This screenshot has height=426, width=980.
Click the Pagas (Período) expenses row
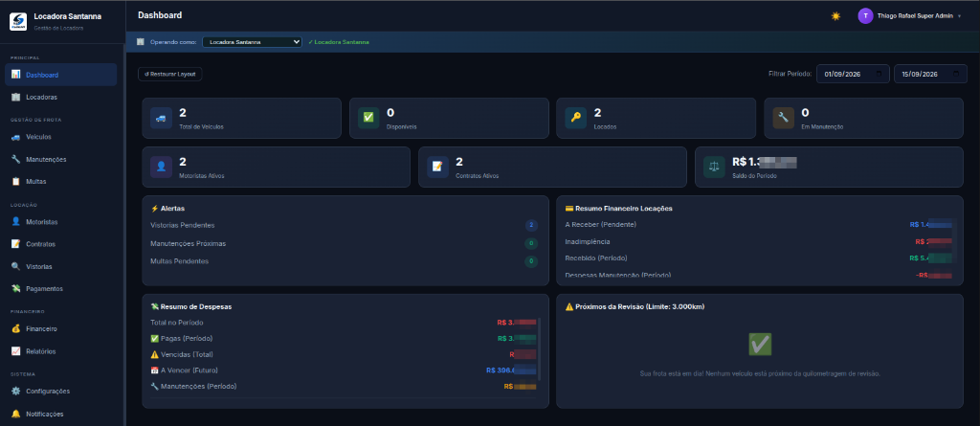click(344, 339)
